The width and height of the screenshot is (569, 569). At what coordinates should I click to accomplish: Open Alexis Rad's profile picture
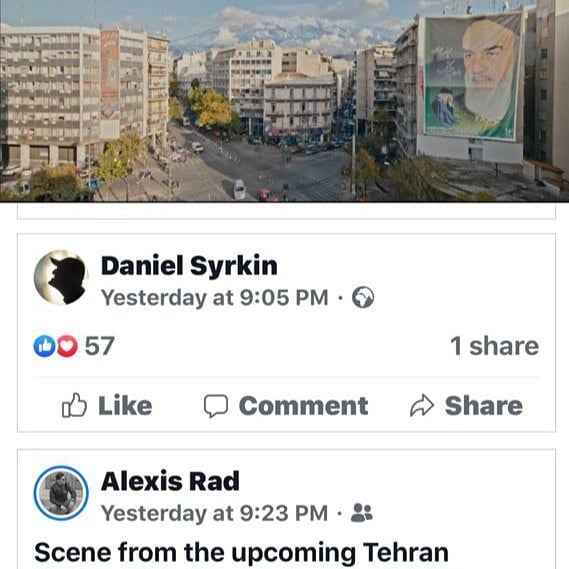pos(61,493)
